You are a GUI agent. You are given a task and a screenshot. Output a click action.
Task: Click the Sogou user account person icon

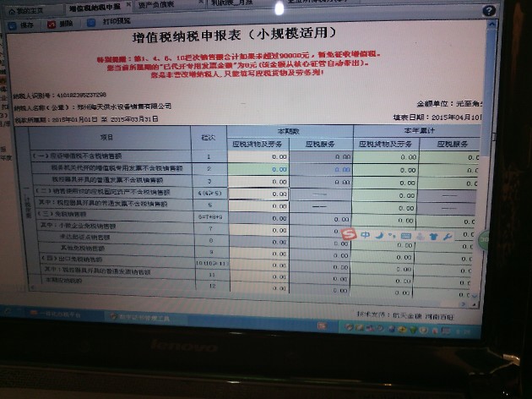[420, 236]
